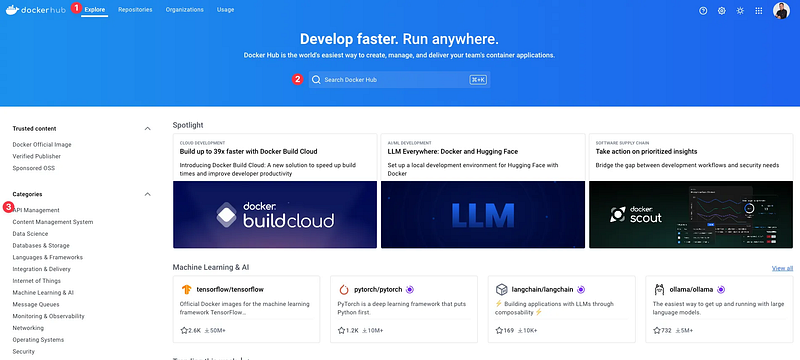
Task: Open the pytorch/pytorch repository title
Action: coord(378,290)
